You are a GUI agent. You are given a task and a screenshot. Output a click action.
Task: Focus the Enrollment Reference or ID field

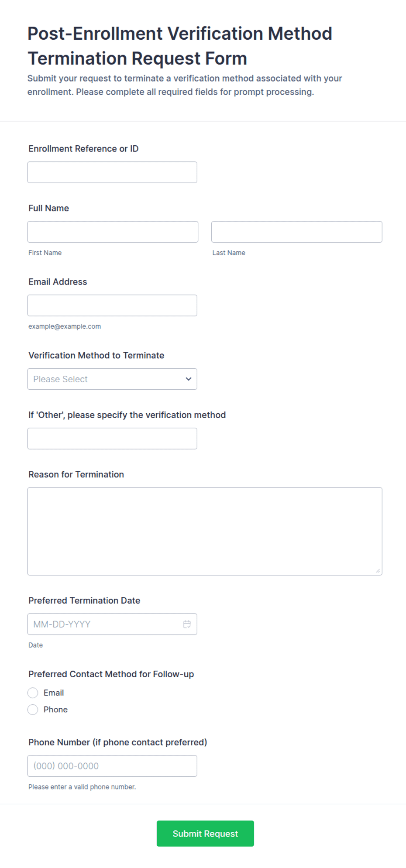click(x=112, y=172)
